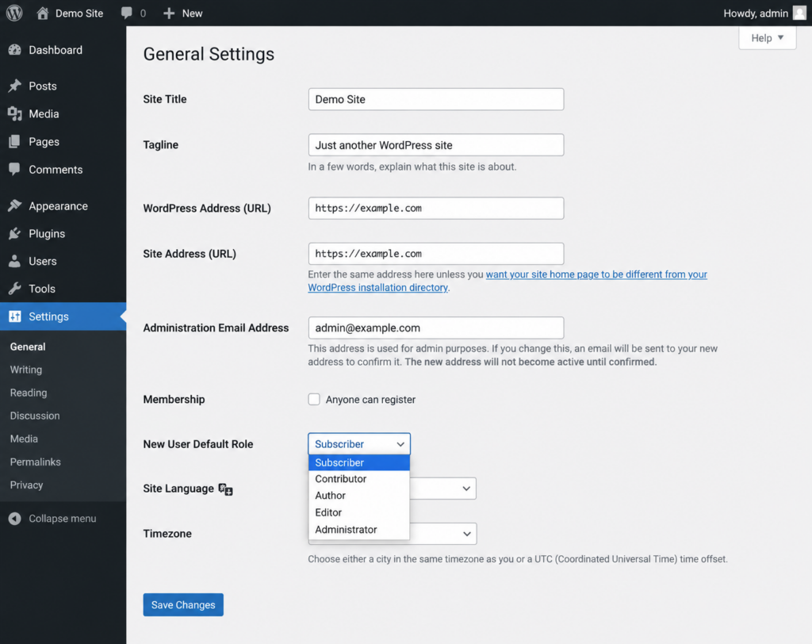Open the Posts menu label
Image resolution: width=812 pixels, height=644 pixels.
(x=43, y=86)
